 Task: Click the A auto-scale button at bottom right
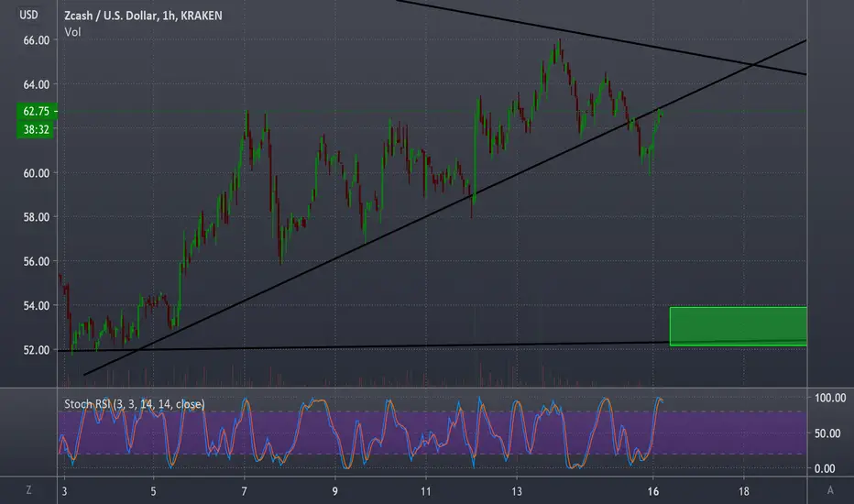(830, 490)
